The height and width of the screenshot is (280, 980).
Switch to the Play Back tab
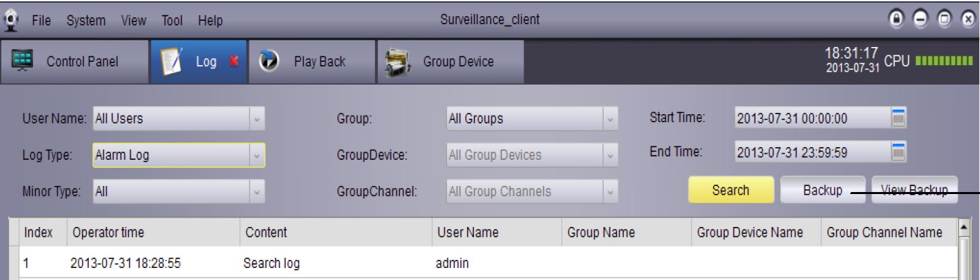pyautogui.click(x=319, y=62)
